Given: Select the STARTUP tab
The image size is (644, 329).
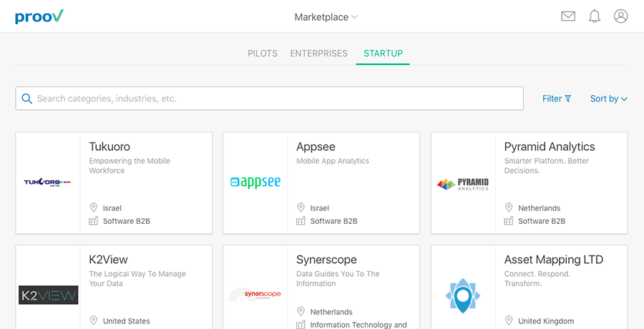Looking at the screenshot, I should click(384, 54).
